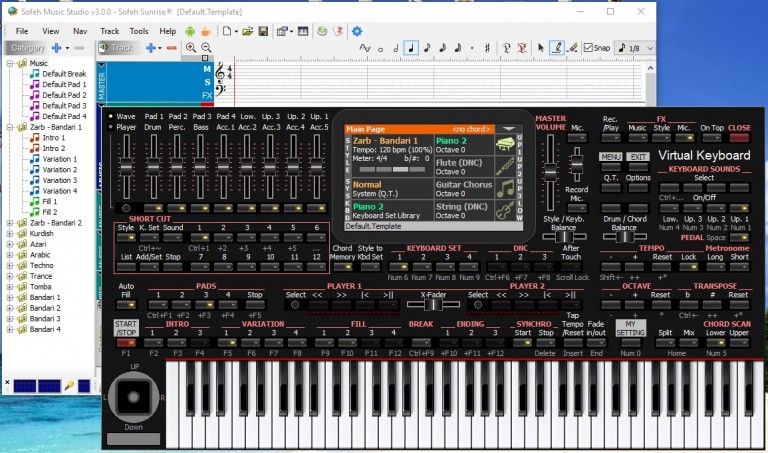The image size is (768, 453).
Task: Create a new file with the blank page icon
Action: [227, 31]
